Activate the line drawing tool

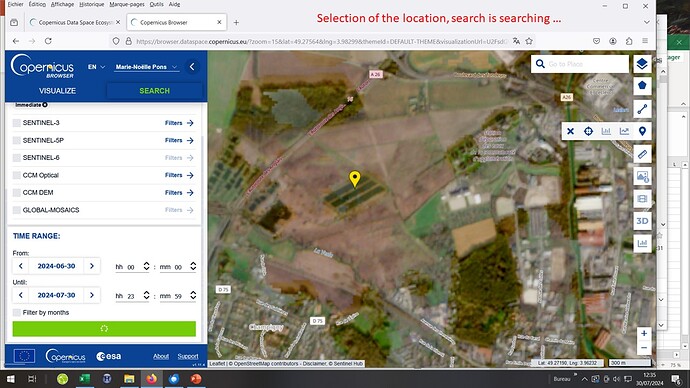[x=642, y=109]
